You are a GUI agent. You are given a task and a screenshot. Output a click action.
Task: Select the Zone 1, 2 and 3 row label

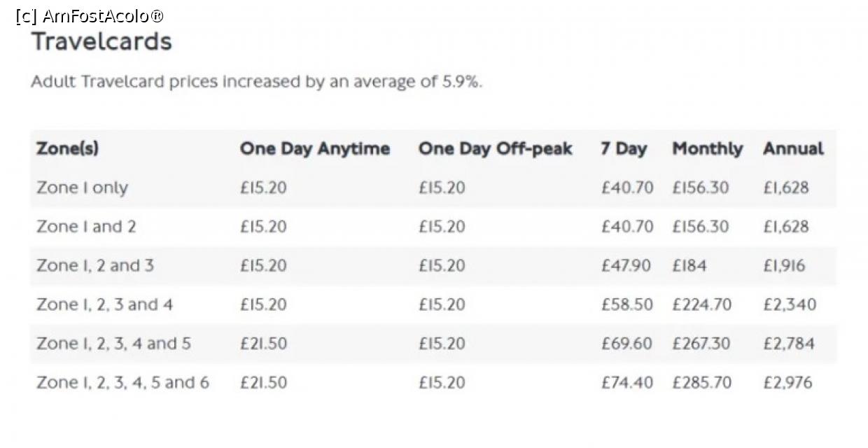coord(95,266)
